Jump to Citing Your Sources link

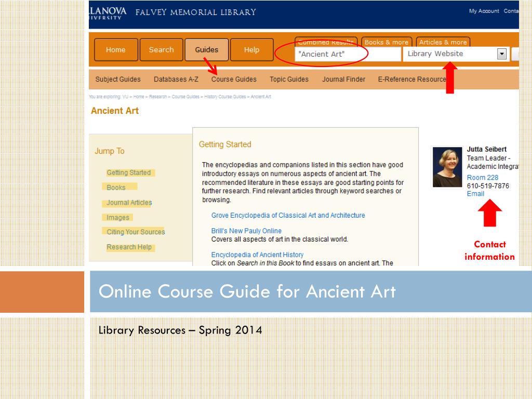tap(136, 232)
